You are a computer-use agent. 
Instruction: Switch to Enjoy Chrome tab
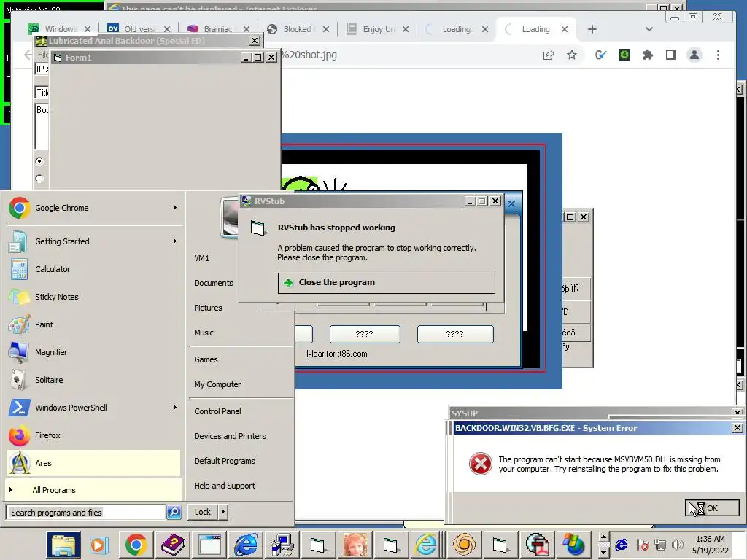coord(377,29)
